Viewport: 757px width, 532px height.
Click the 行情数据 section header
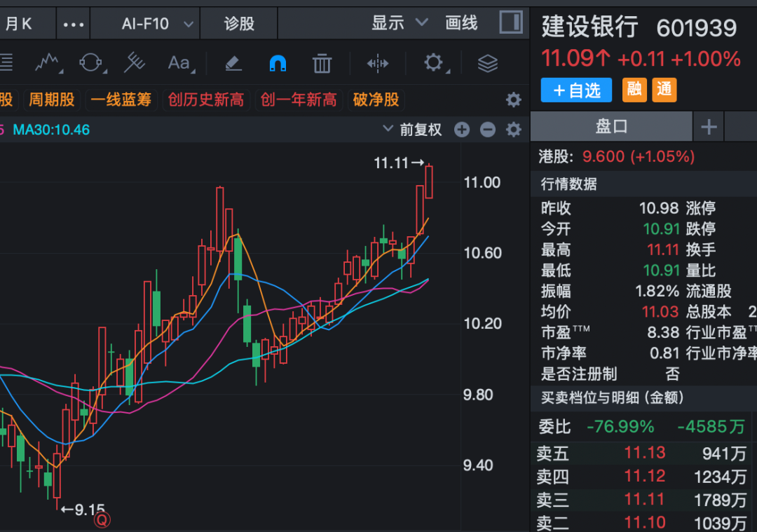tap(568, 184)
